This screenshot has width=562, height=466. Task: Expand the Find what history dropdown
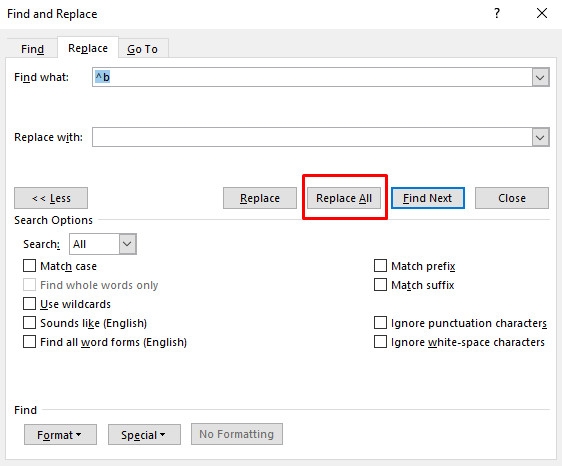(x=540, y=77)
